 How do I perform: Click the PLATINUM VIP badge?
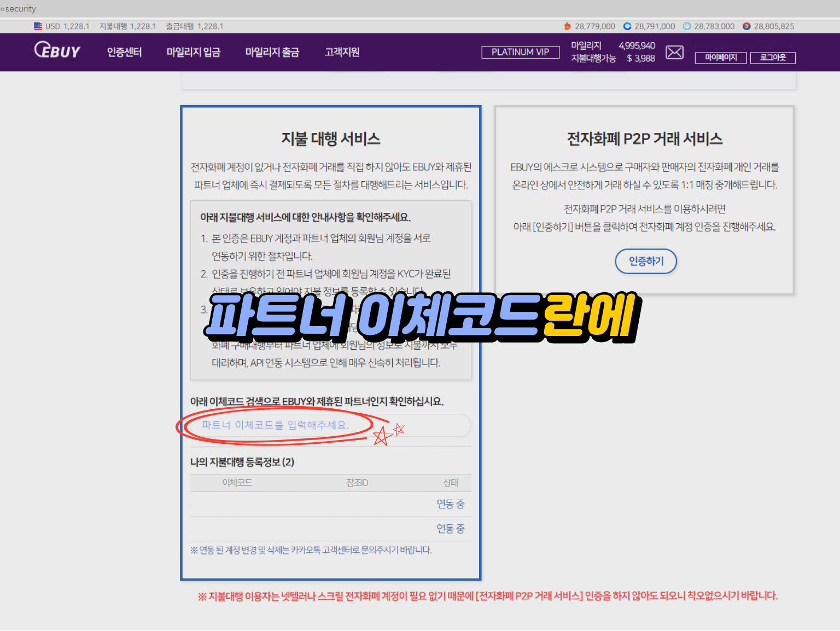520,52
